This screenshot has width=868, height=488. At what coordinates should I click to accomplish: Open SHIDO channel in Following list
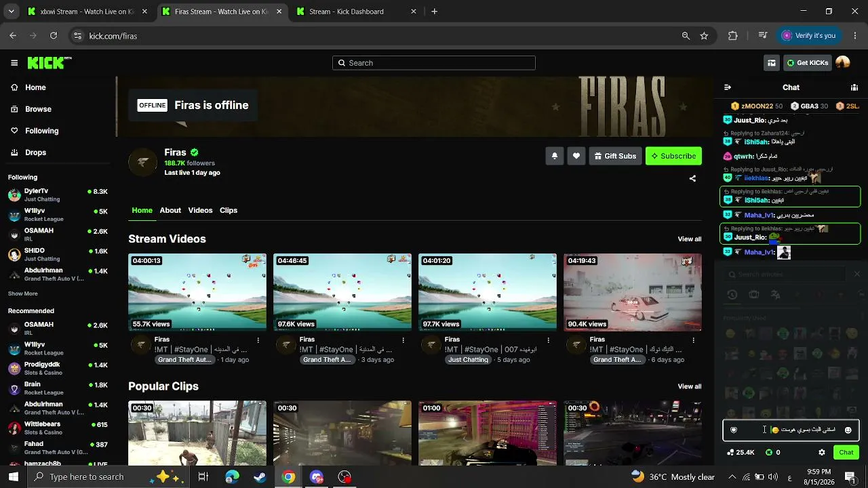click(x=58, y=255)
